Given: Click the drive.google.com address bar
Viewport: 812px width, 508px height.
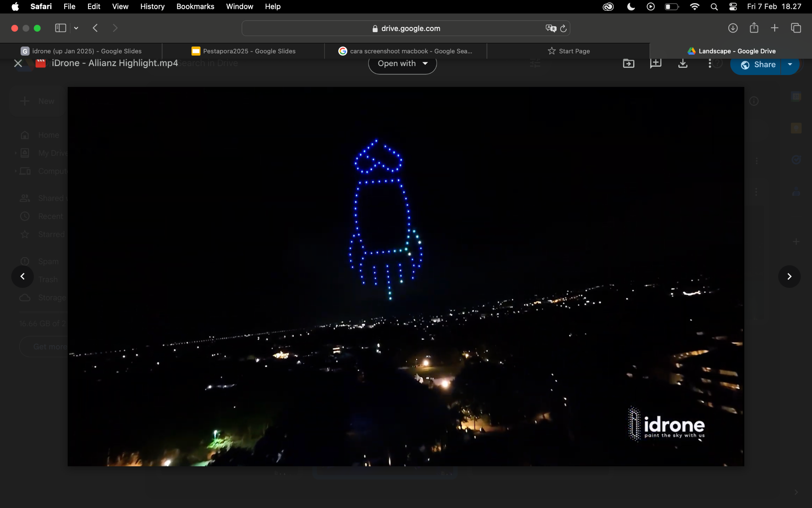Looking at the screenshot, I should 406,28.
